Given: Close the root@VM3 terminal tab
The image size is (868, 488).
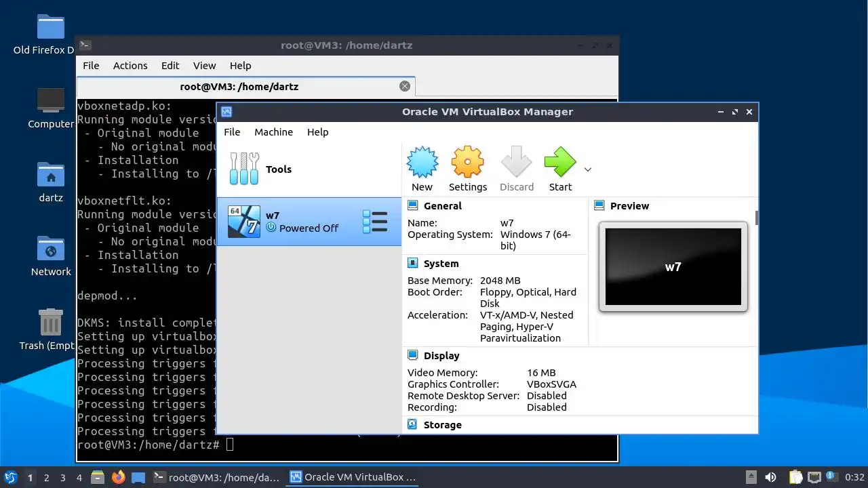Looking at the screenshot, I should 405,86.
